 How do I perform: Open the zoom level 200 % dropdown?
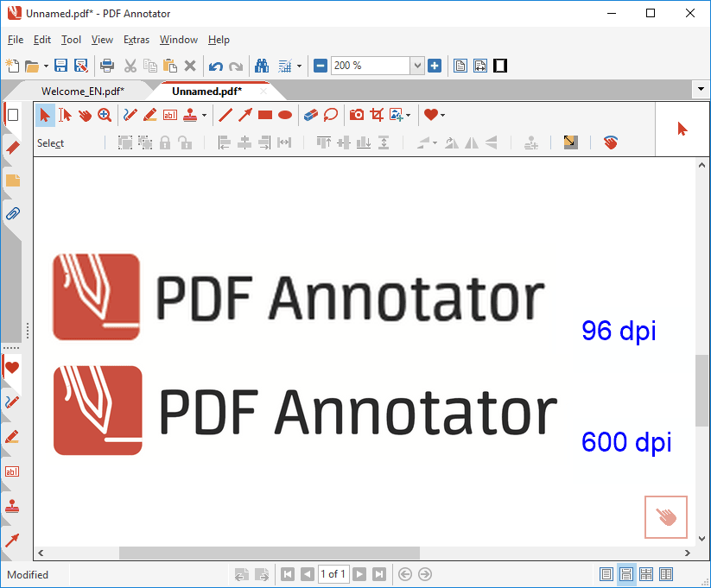(417, 66)
